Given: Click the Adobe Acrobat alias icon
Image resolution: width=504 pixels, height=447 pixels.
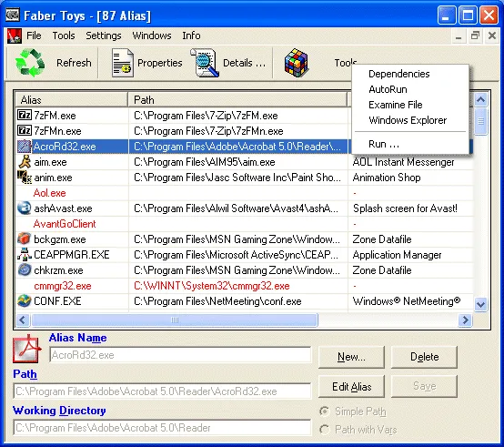Looking at the screenshot, I should pos(27,349).
